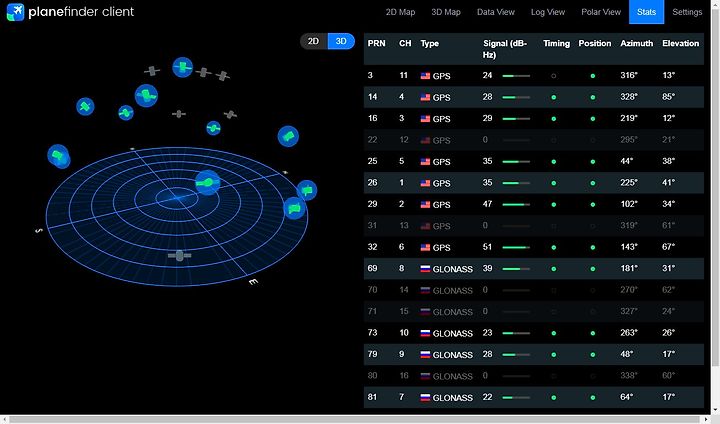Viewport: 720px width, 424px height.
Task: Click the US flag in PRN 26 row
Action: pos(425,183)
